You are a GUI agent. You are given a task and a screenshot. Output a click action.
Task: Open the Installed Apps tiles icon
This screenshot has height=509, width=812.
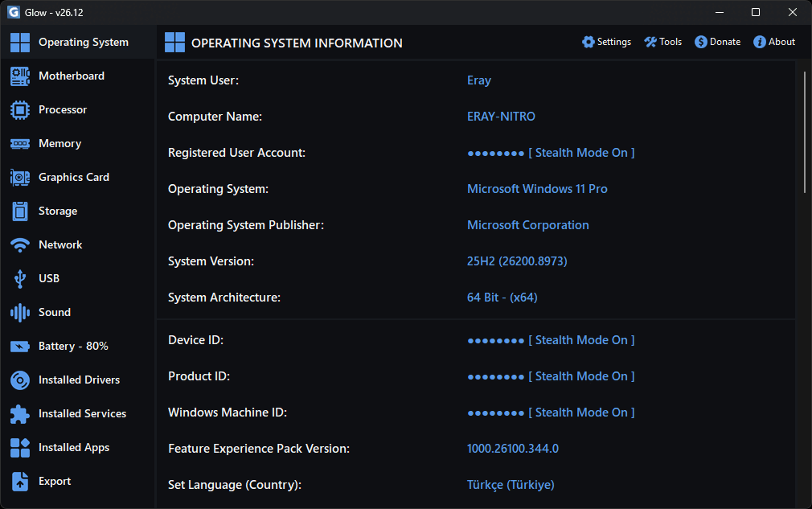[20, 447]
